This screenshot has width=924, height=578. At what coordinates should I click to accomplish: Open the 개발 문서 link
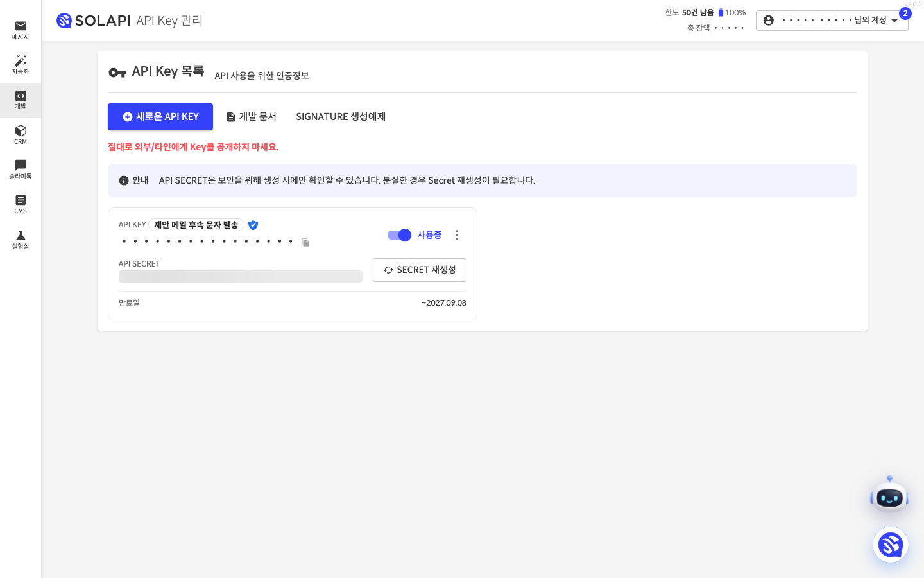pos(252,117)
